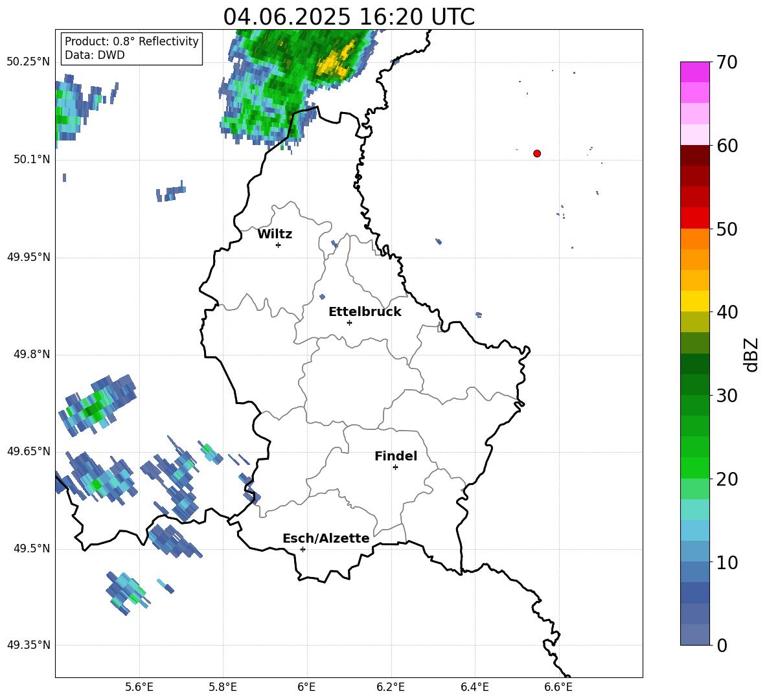Click the longitude label "6.2°E"

pos(391,687)
